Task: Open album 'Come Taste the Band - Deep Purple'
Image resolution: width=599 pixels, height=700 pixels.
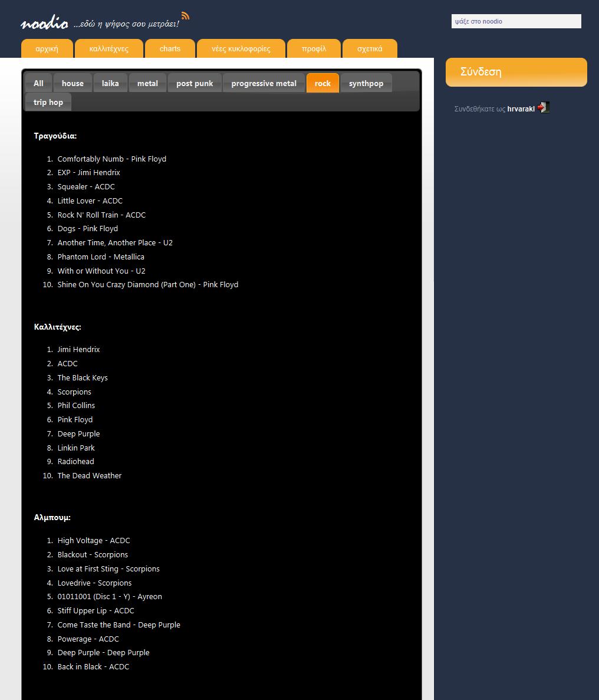Action: pos(119,625)
